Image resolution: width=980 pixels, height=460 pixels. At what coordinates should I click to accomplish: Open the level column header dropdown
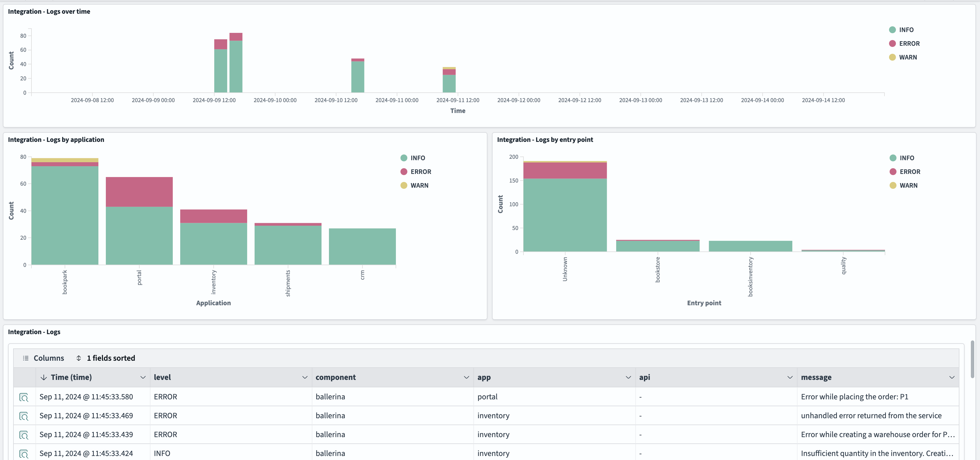(x=304, y=377)
